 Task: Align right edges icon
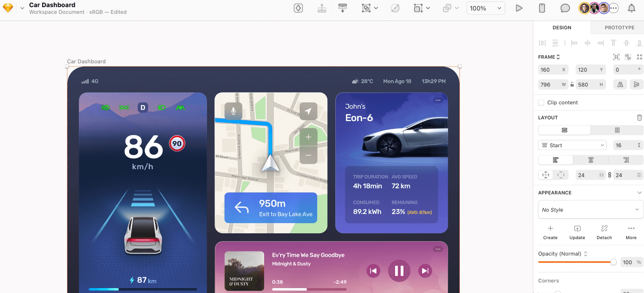601,43
